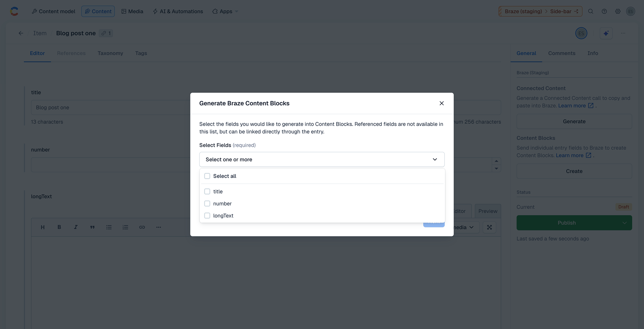Open the Info sidebar tab
Image resolution: width=644 pixels, height=329 pixels.
click(x=593, y=53)
